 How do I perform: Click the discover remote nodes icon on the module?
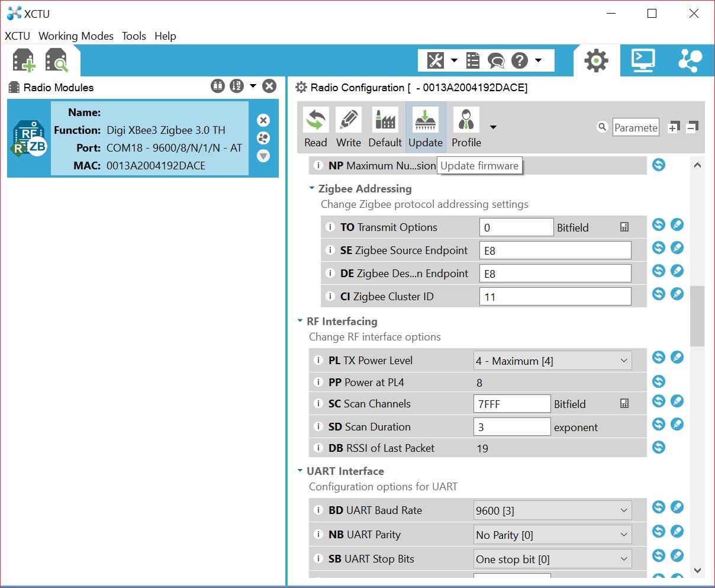(263, 138)
